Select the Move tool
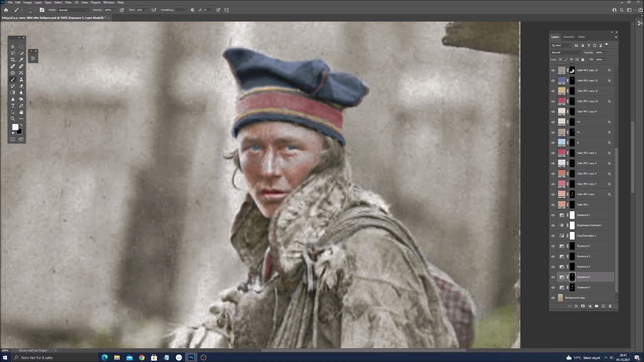The height and width of the screenshot is (362, 644). click(13, 47)
